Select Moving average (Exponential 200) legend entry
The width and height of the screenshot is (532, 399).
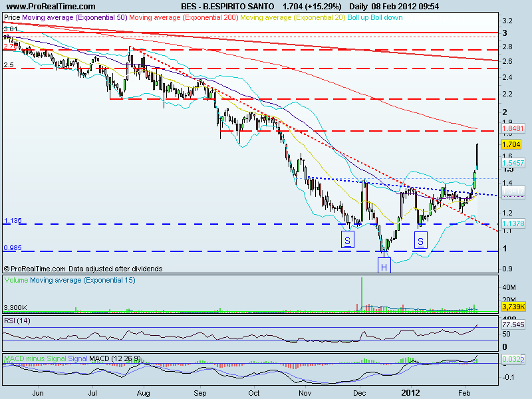pyautogui.click(x=184, y=17)
